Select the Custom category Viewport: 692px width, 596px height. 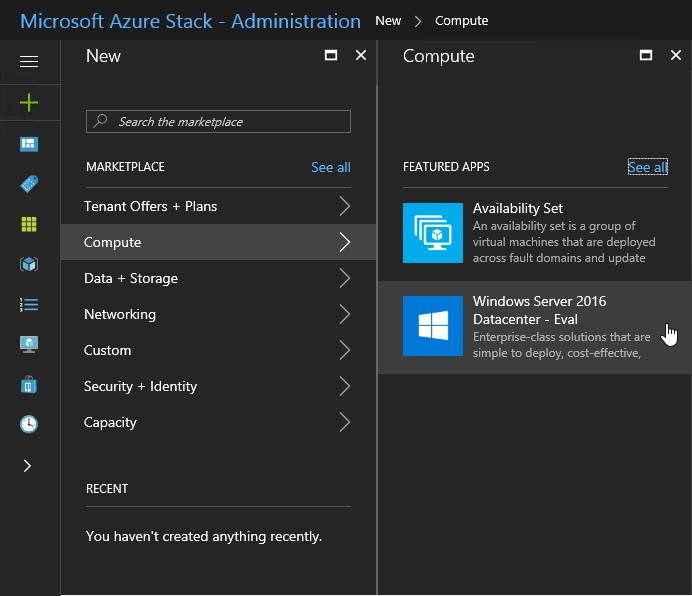click(x=218, y=350)
